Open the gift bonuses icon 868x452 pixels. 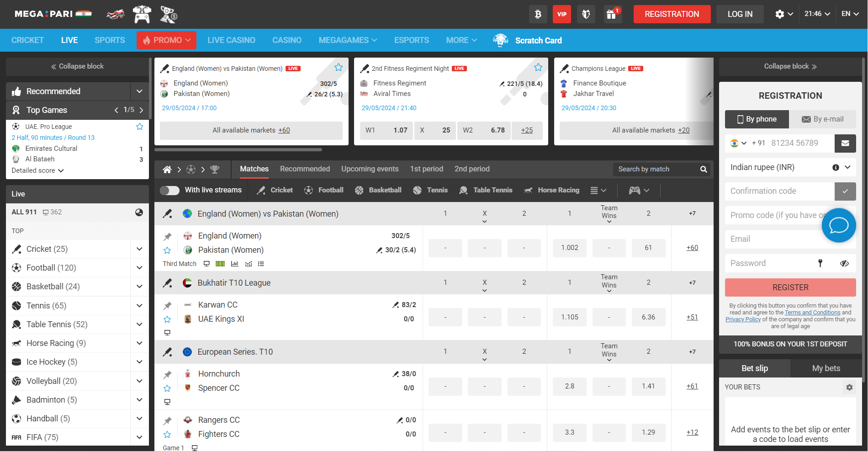(x=612, y=14)
